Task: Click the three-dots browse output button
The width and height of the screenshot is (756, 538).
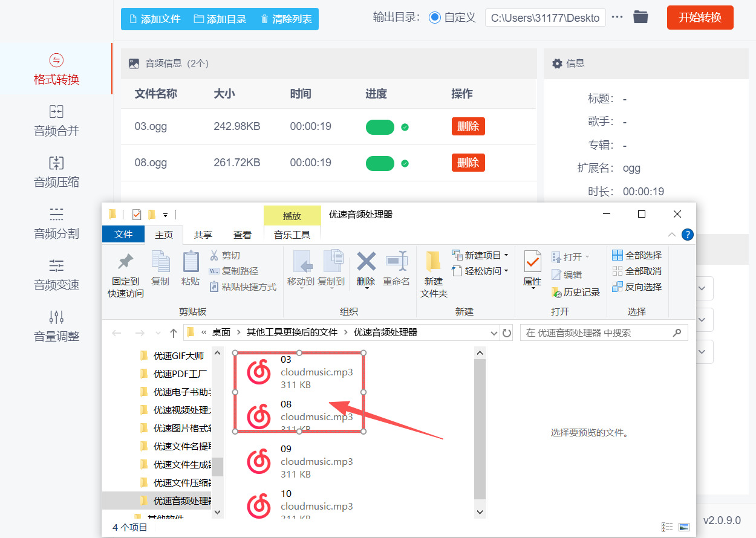Action: (617, 18)
